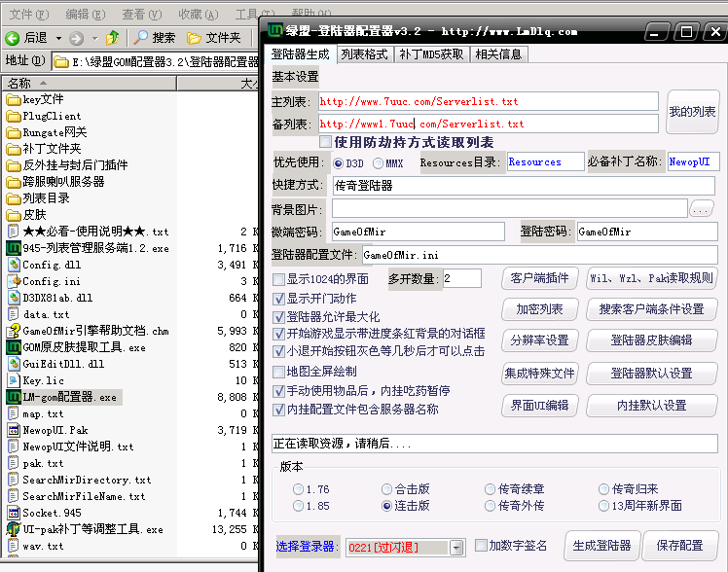Image resolution: width=728 pixels, height=572 pixels.
Task: Select the 跨服喇叭服务器 folder icon
Action: [14, 182]
